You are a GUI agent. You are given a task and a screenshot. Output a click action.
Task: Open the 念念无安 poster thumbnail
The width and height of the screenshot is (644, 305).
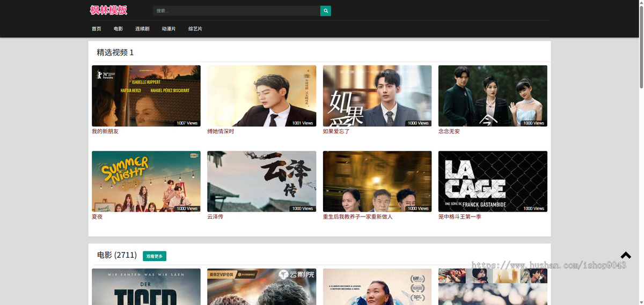tap(493, 96)
